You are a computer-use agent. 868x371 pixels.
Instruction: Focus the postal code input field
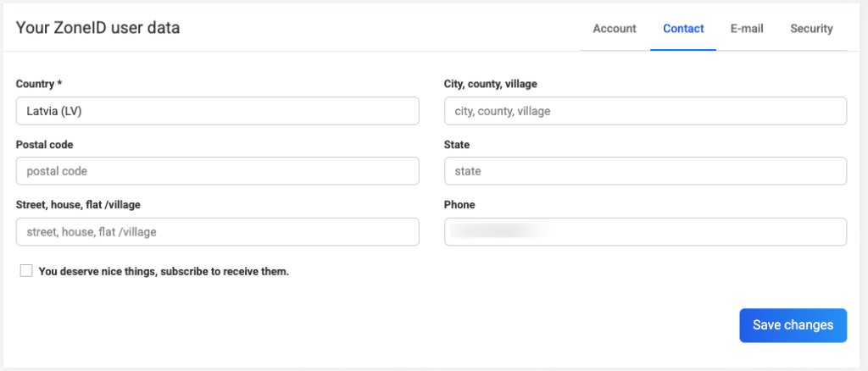pyautogui.click(x=217, y=171)
